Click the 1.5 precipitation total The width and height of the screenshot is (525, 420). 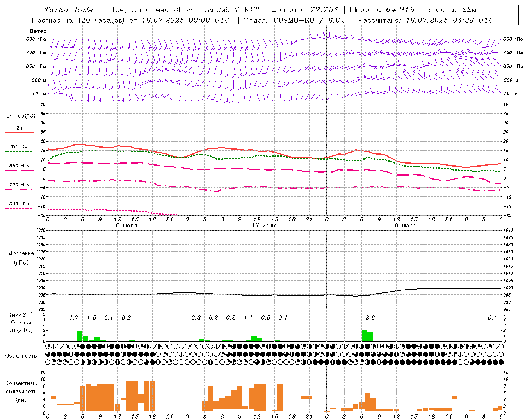tap(91, 317)
